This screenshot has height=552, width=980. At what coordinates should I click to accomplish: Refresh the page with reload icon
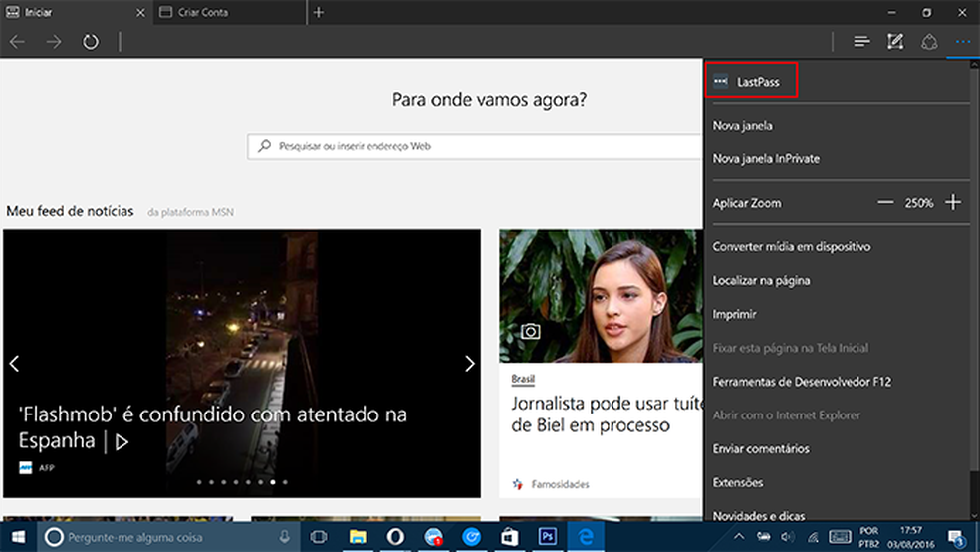pyautogui.click(x=91, y=42)
